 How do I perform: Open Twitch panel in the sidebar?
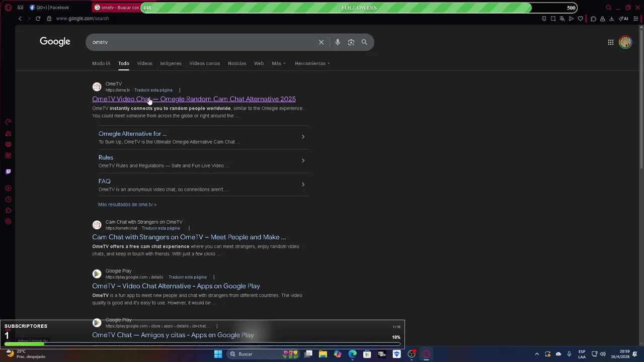(x=8, y=171)
